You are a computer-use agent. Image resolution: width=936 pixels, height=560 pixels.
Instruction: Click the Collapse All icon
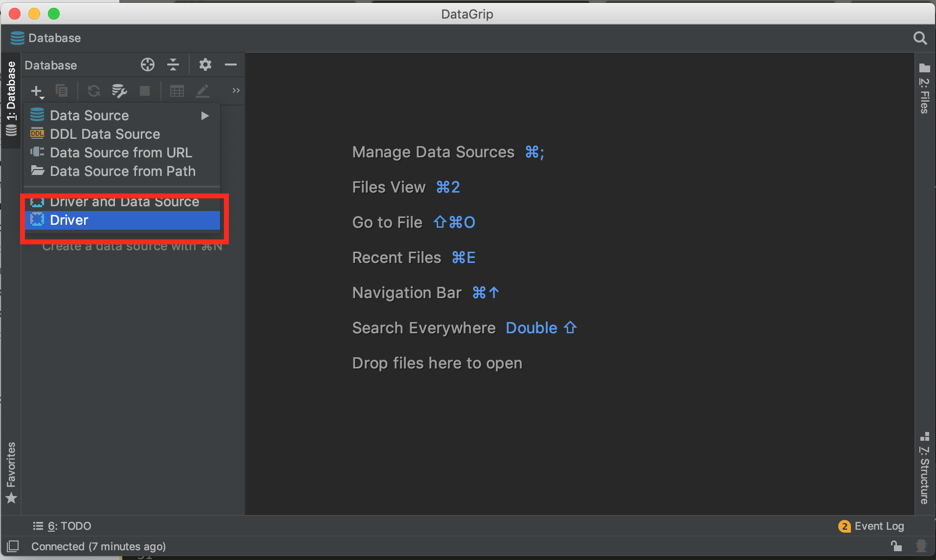click(173, 65)
